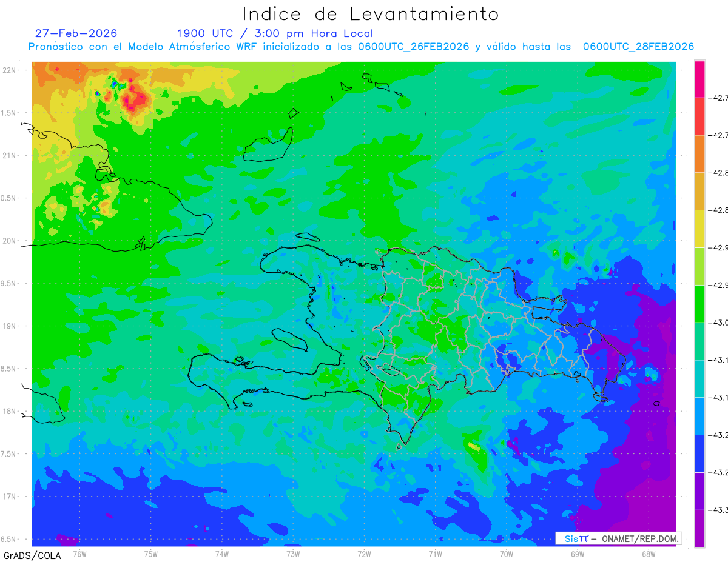Click '1900 UTC / 3:00 pm Hora Local'
This screenshot has height=562, width=728.
pyautogui.click(x=275, y=33)
